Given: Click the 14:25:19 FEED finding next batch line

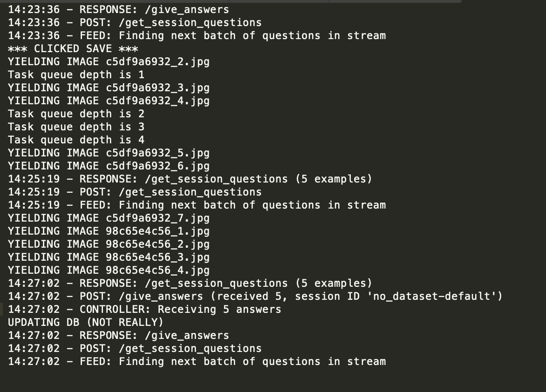Looking at the screenshot, I should click(x=197, y=205).
